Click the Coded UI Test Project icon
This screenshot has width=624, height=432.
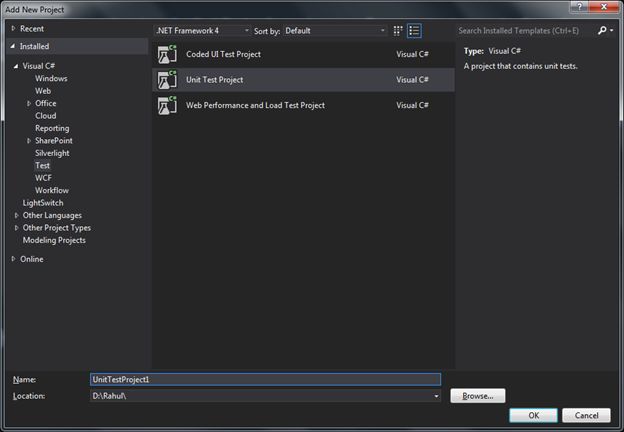tap(167, 54)
